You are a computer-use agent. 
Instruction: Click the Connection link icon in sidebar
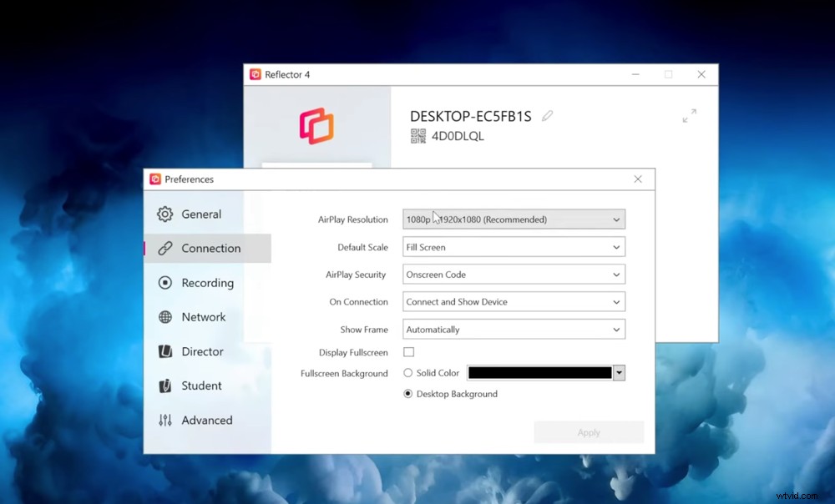pos(165,248)
